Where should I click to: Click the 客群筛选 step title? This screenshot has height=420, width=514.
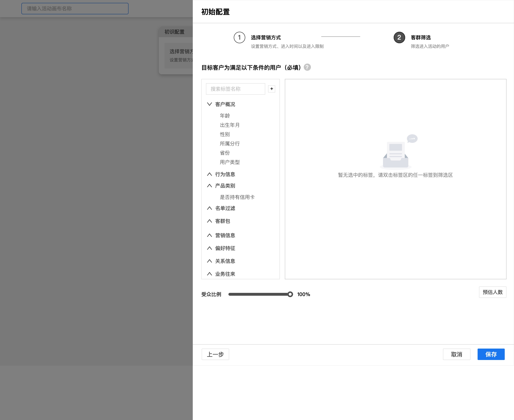tap(421, 37)
